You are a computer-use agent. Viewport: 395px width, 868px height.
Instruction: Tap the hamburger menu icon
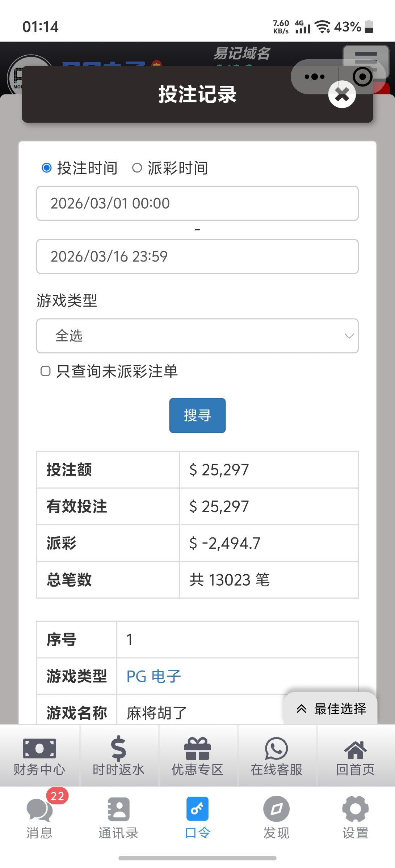point(366,58)
